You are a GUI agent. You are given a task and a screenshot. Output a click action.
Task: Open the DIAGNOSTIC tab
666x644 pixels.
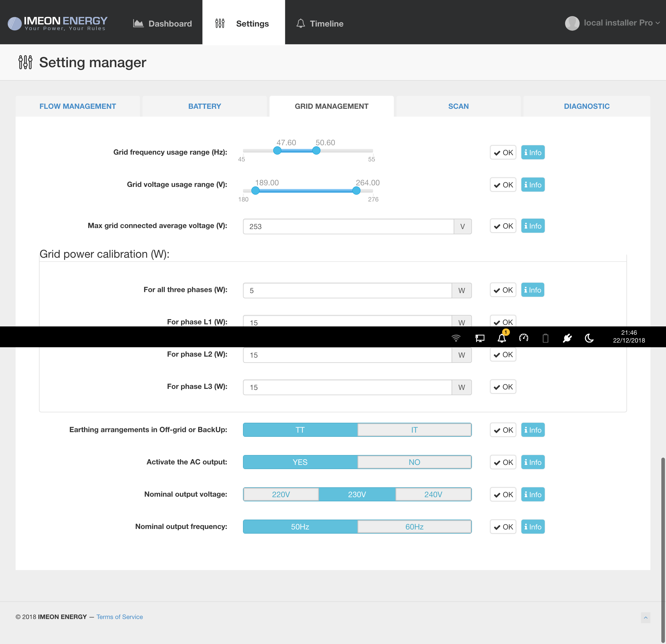(586, 106)
